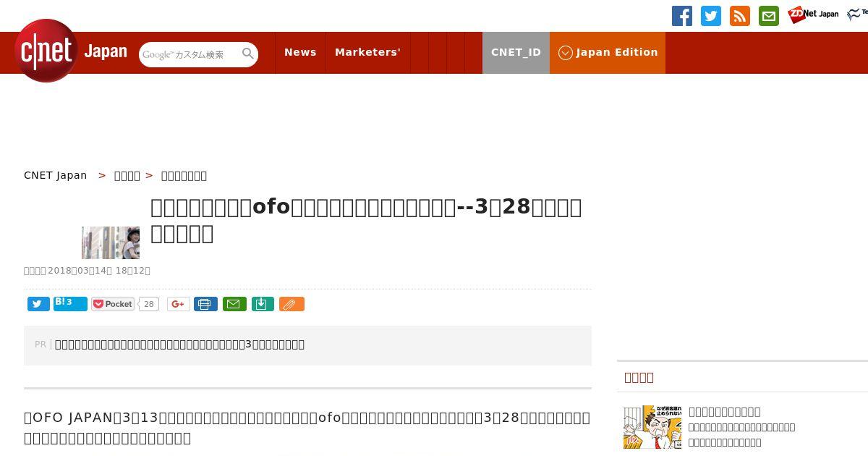Open the Marketers' menu

[x=367, y=52]
